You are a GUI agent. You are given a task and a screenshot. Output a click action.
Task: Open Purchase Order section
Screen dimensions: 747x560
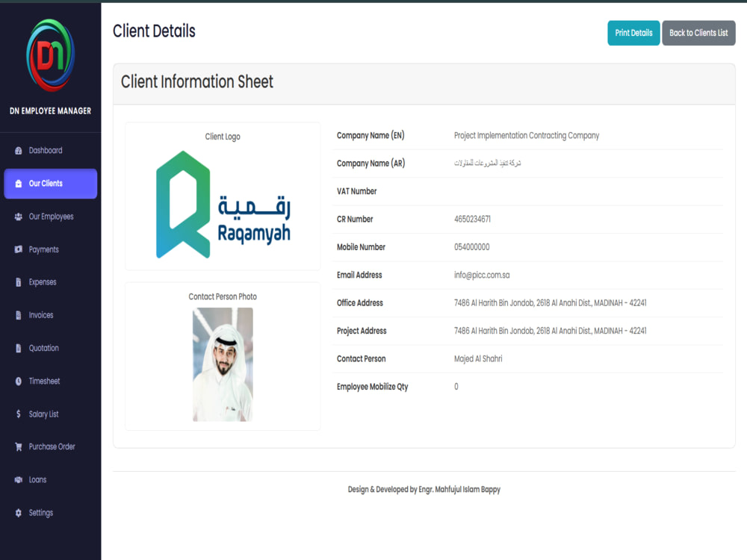point(51,447)
